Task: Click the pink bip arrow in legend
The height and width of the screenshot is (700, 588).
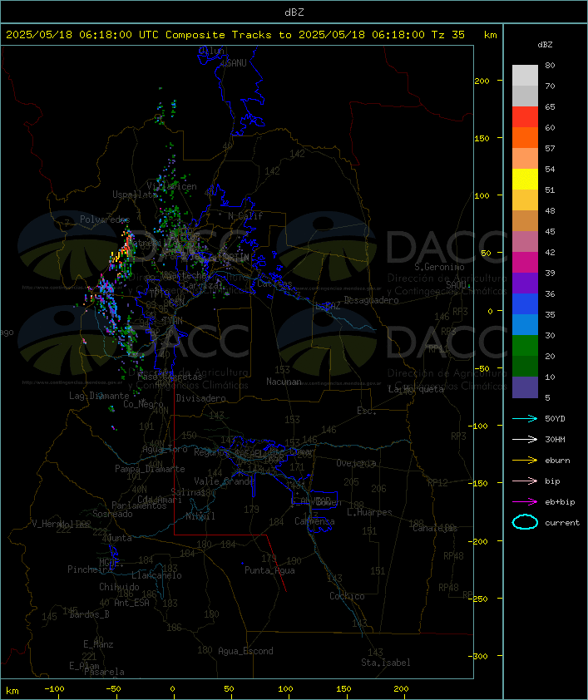Action: coord(525,481)
